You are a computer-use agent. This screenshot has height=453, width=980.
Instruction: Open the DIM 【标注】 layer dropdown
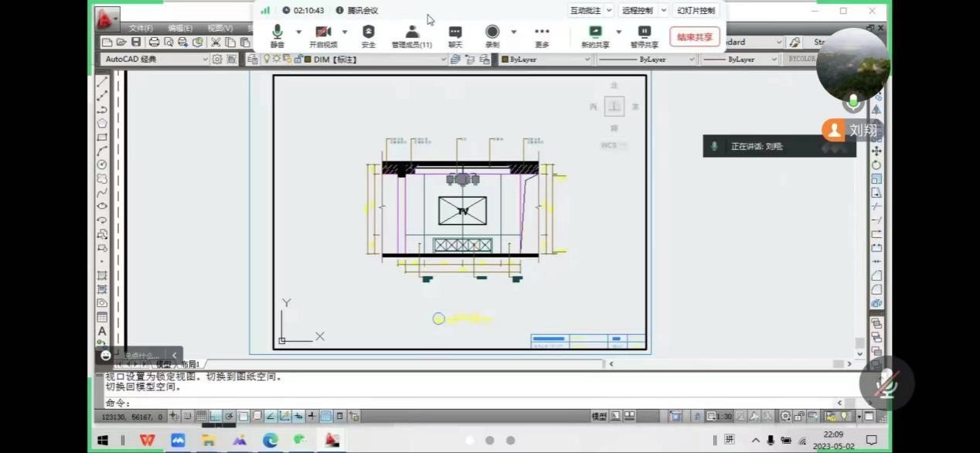click(x=443, y=60)
